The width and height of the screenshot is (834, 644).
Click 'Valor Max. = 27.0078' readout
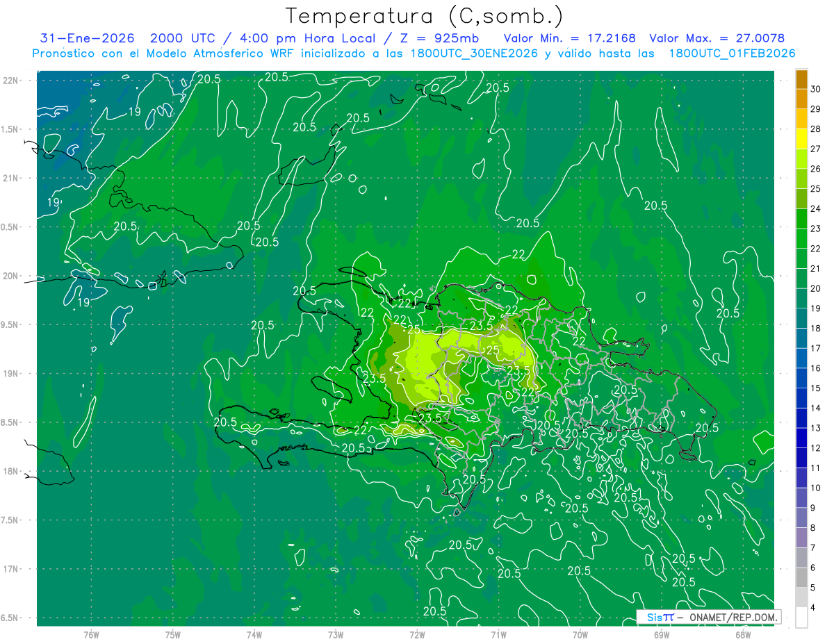[x=717, y=39]
